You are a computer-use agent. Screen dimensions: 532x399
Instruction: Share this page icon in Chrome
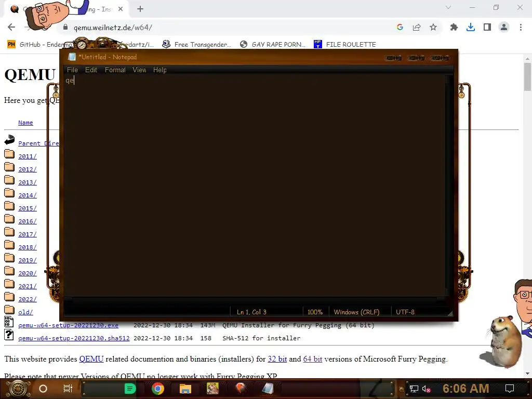click(417, 28)
